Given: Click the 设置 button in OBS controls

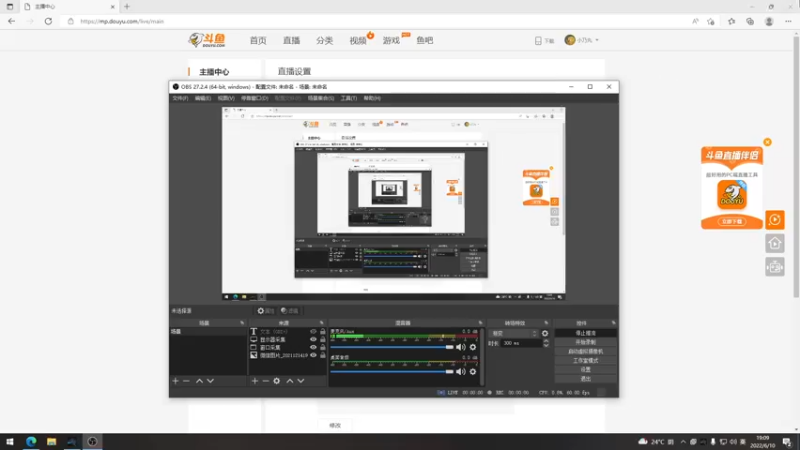Looking at the screenshot, I should tap(586, 370).
